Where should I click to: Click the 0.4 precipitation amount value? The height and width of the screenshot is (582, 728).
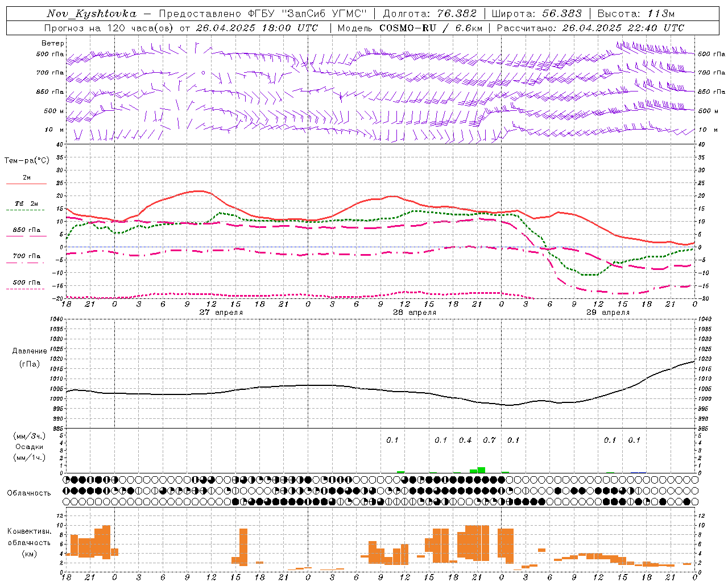coord(465,440)
